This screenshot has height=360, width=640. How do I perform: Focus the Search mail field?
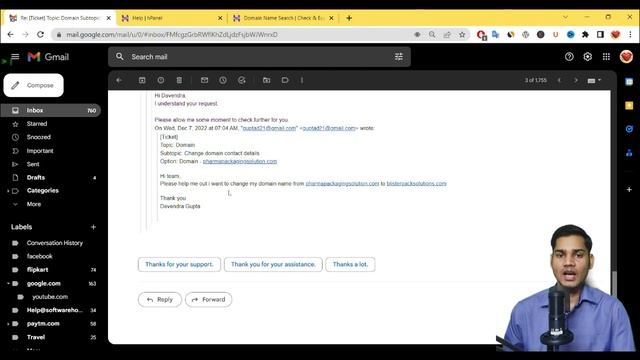tap(259, 57)
